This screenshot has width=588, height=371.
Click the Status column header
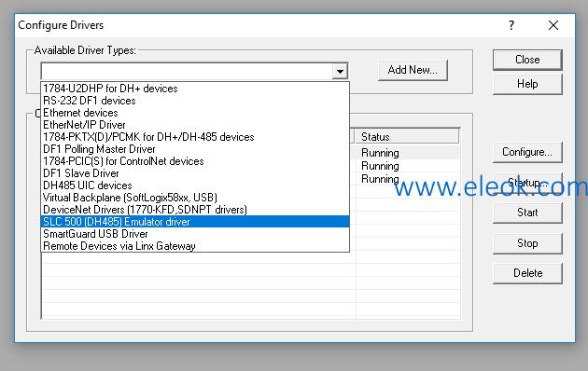pos(407,137)
